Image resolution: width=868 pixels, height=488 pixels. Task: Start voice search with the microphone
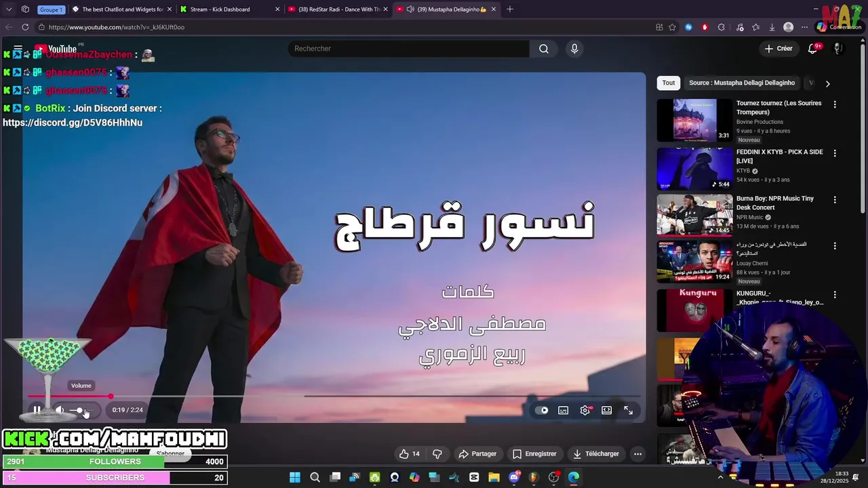click(x=574, y=49)
